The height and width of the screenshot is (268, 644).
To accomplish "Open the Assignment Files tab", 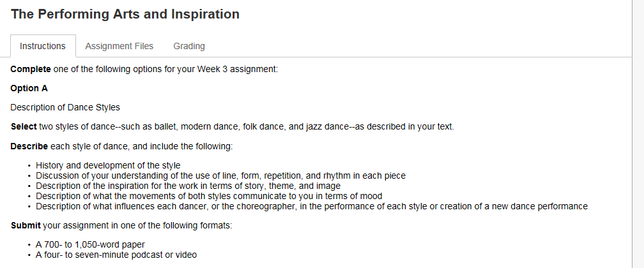I will [x=119, y=46].
